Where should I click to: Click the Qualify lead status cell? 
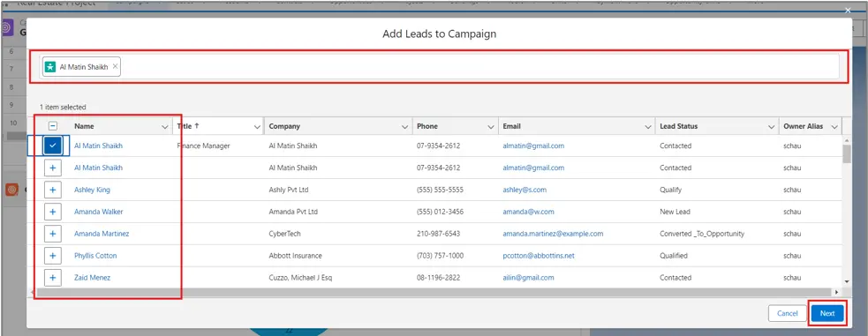670,190
